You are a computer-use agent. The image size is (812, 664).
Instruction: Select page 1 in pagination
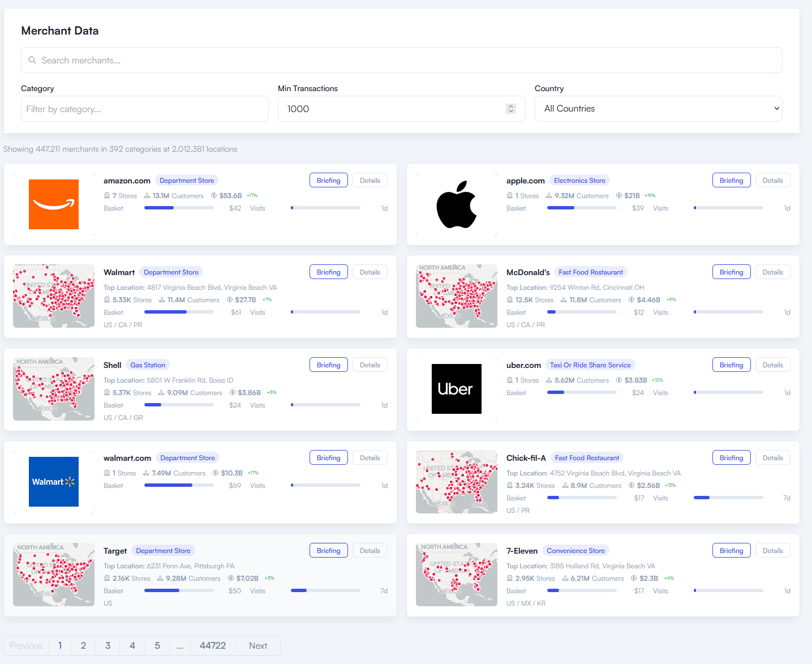point(60,645)
